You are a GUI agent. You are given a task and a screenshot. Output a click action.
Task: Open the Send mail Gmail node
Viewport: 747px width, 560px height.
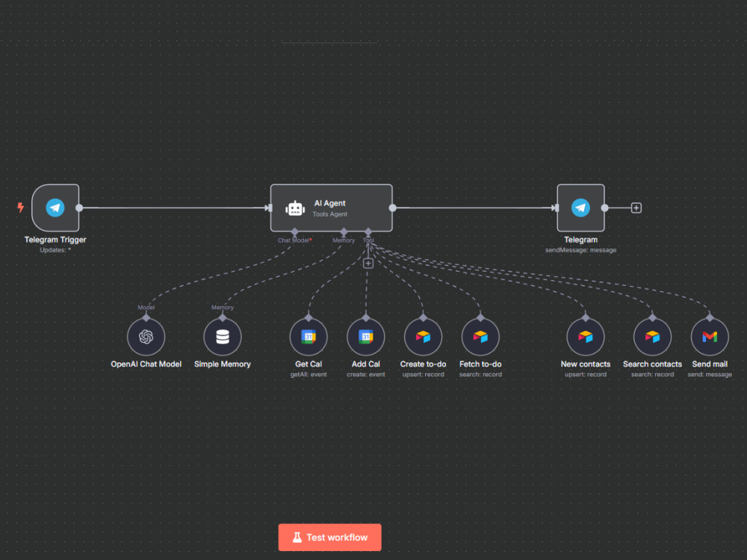tap(710, 337)
